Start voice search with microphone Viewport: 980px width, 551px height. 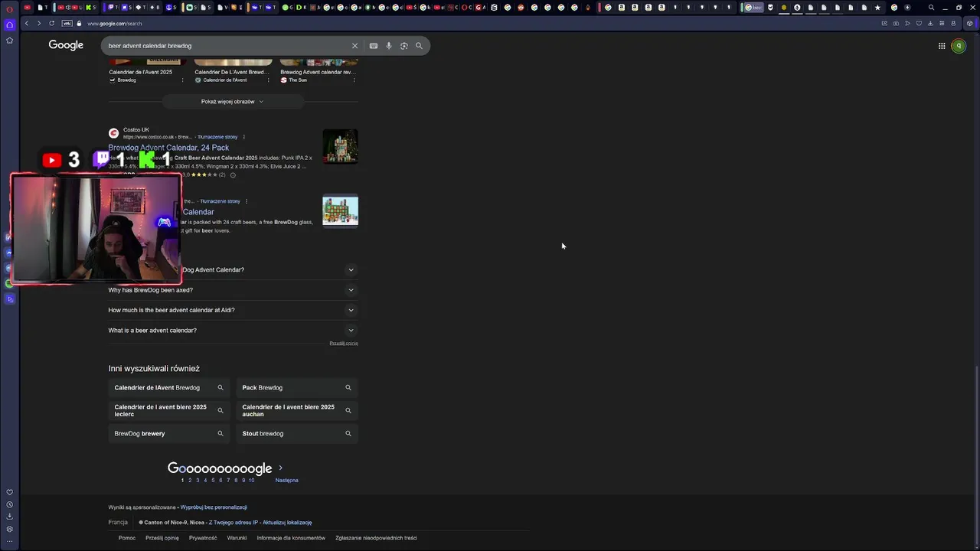389,46
